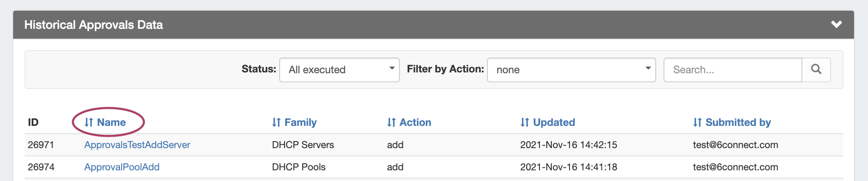Image resolution: width=868 pixels, height=181 pixels.
Task: Open the Filter by Action dropdown
Action: (x=571, y=70)
